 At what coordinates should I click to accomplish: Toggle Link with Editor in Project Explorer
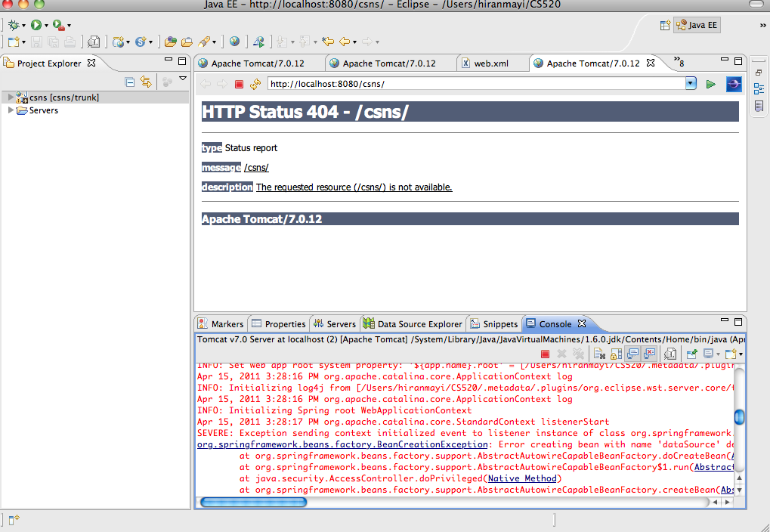click(146, 82)
